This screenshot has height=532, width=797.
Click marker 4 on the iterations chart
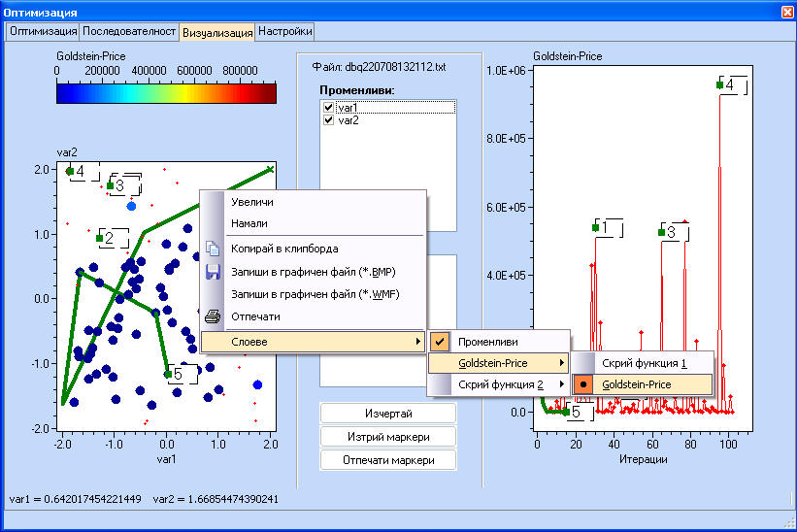point(719,85)
